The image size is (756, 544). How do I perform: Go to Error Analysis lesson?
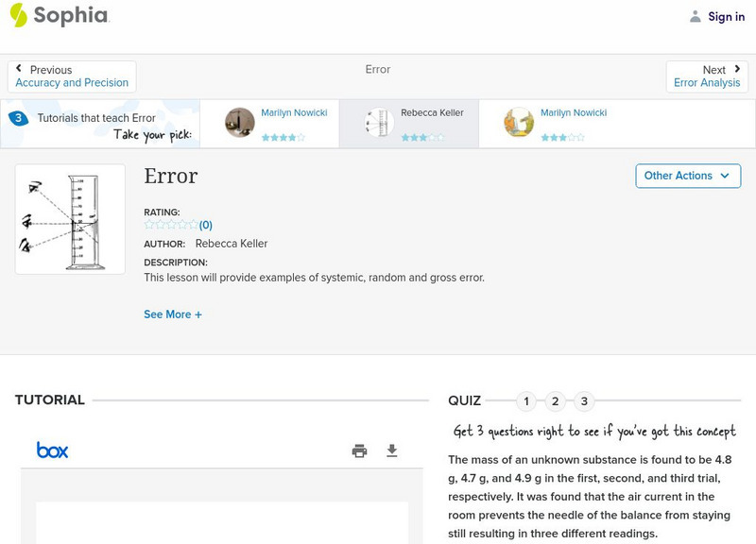[707, 83]
